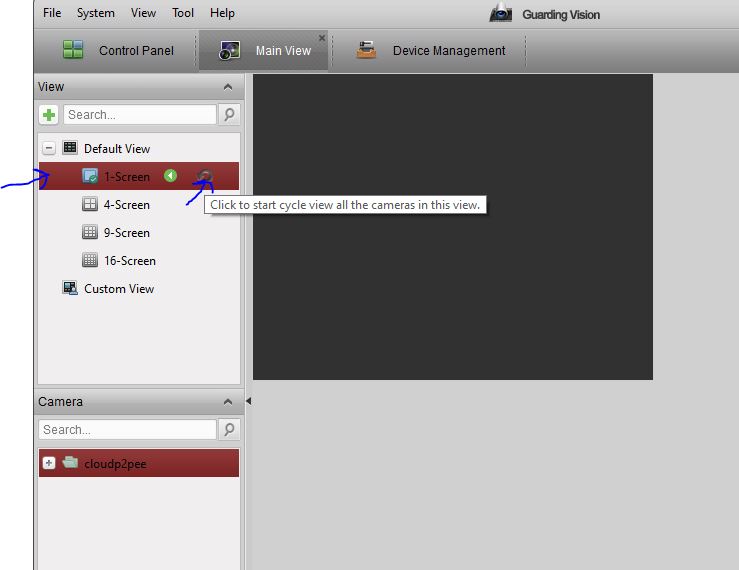The height and width of the screenshot is (570, 739).
Task: Click the 1-Screen layout icon
Action: tap(90, 176)
